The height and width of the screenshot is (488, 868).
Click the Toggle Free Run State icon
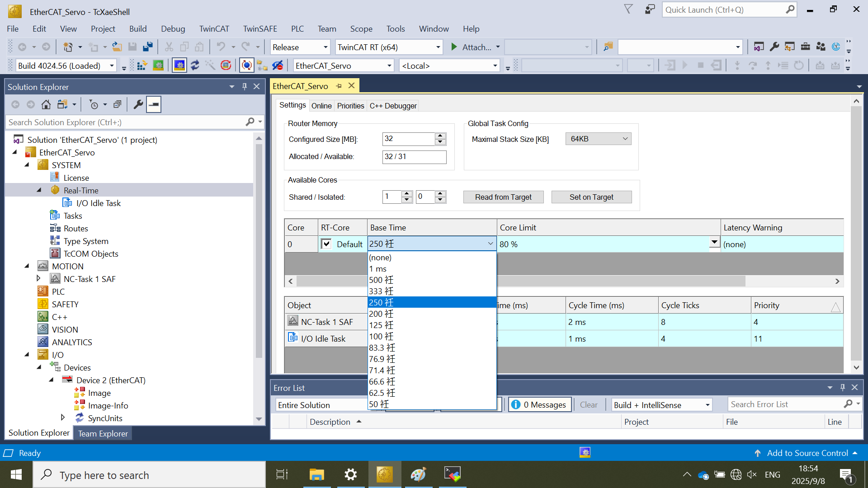pyautogui.click(x=226, y=66)
